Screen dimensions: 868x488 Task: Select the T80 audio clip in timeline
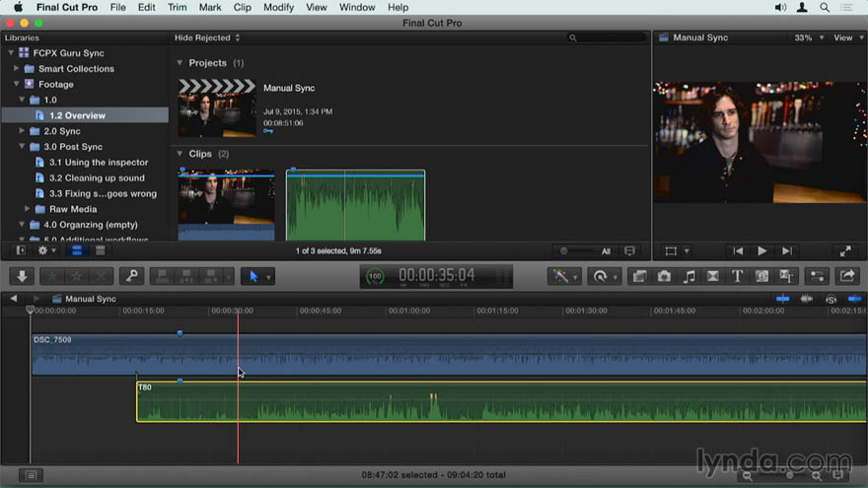click(501, 401)
